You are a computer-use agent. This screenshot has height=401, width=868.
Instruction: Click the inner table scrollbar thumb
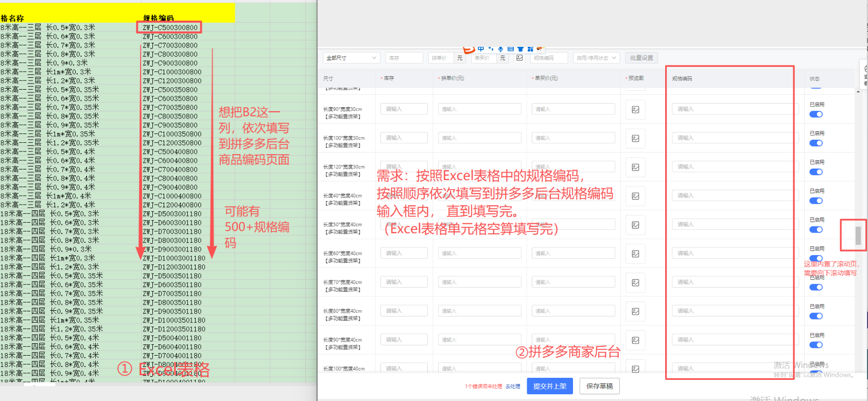[858, 236]
